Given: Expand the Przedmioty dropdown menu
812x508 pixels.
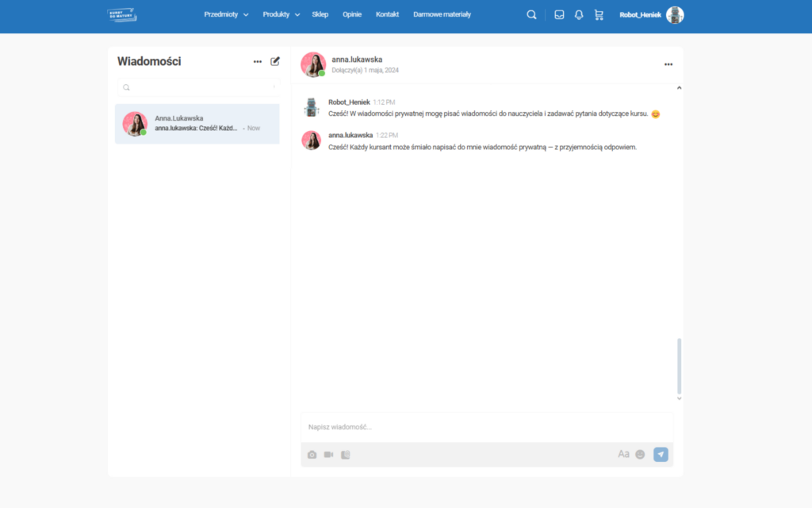Looking at the screenshot, I should point(226,14).
